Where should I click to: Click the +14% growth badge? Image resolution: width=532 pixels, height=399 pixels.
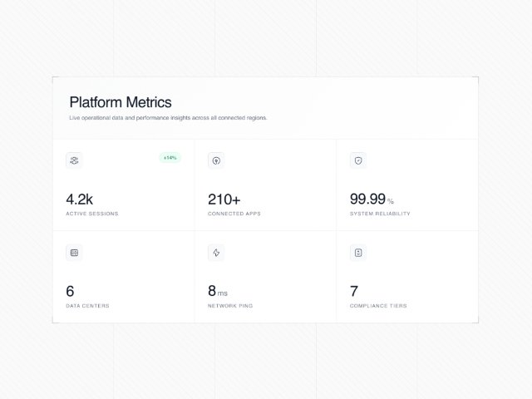[170, 157]
